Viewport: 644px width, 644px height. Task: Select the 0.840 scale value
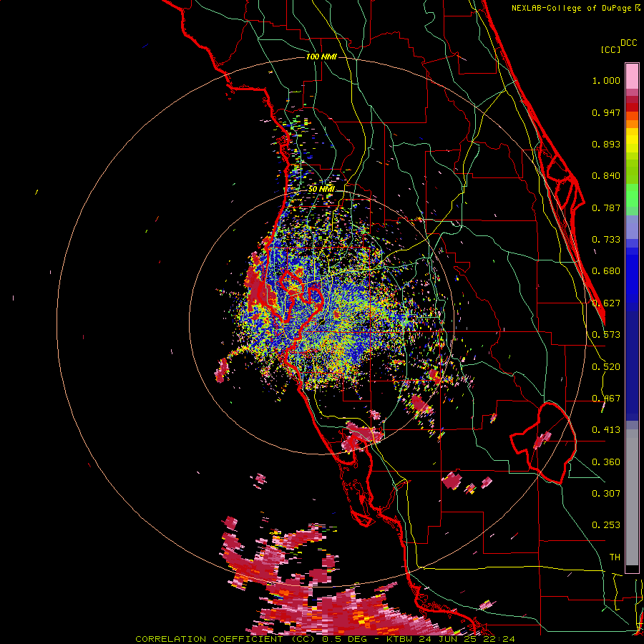click(606, 176)
